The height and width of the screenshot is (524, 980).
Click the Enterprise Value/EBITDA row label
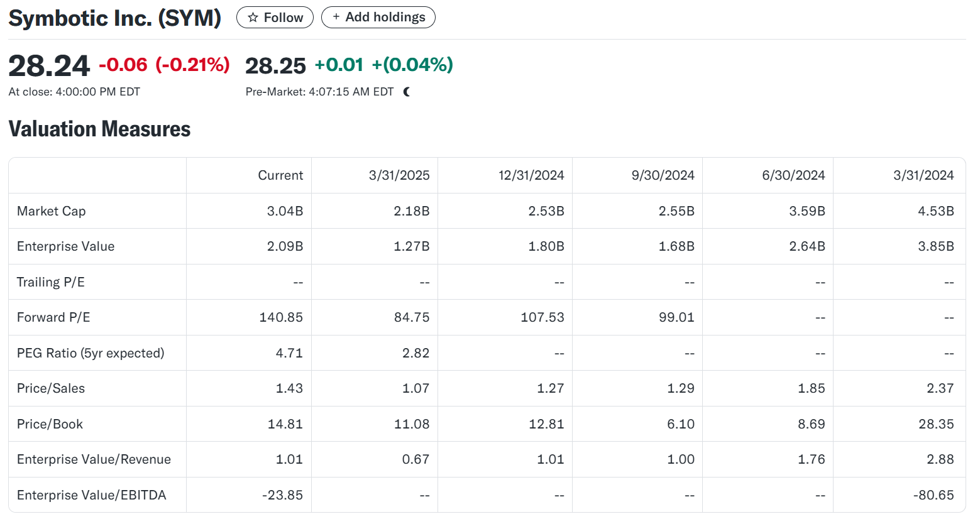pyautogui.click(x=92, y=495)
